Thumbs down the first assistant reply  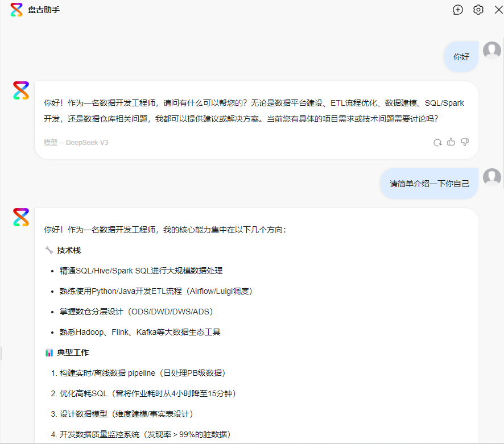pyautogui.click(x=465, y=142)
